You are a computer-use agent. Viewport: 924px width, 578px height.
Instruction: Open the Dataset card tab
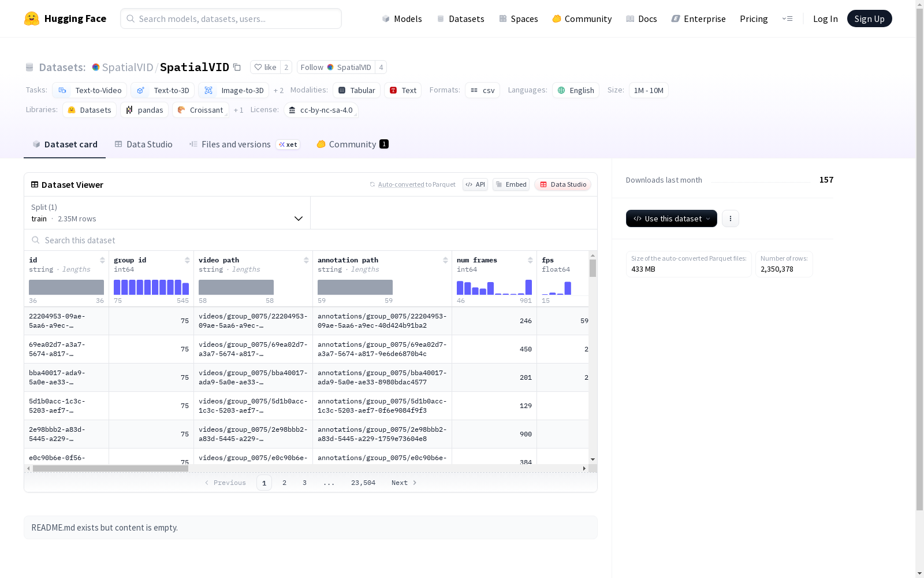(x=65, y=144)
